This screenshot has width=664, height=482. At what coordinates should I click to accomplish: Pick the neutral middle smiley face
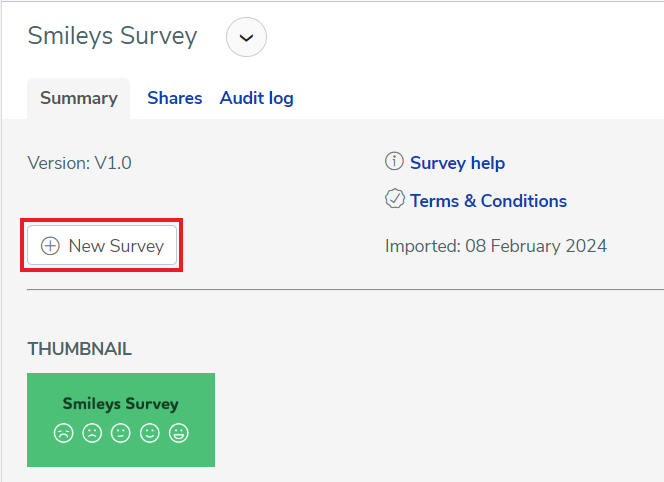pyautogui.click(x=121, y=433)
